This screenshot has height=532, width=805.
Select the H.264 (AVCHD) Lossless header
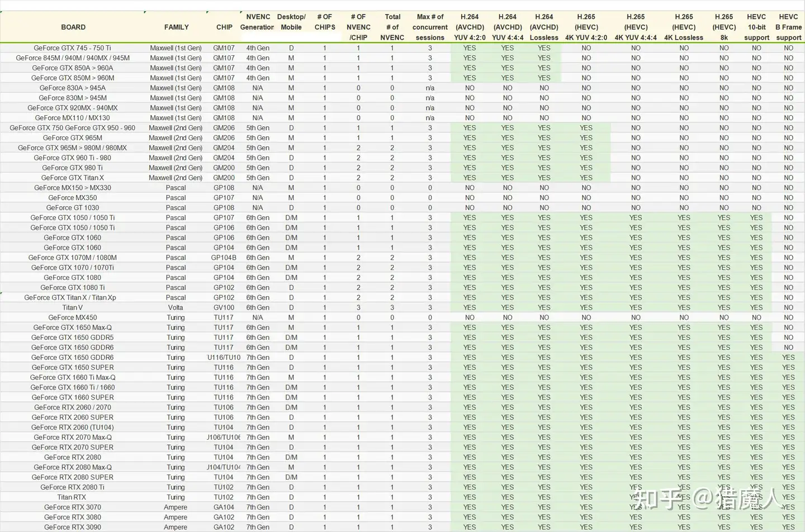point(544,27)
